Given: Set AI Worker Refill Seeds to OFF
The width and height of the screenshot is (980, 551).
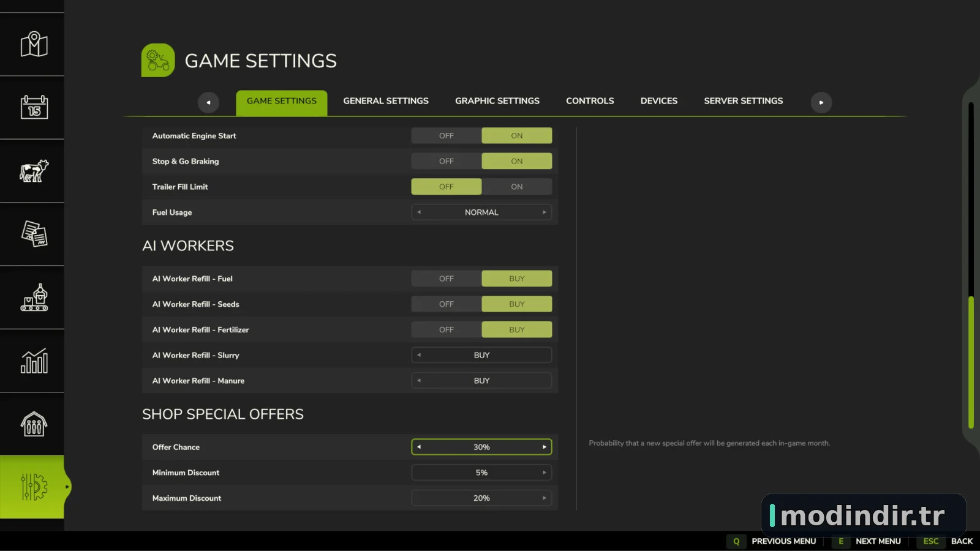Looking at the screenshot, I should (x=447, y=304).
